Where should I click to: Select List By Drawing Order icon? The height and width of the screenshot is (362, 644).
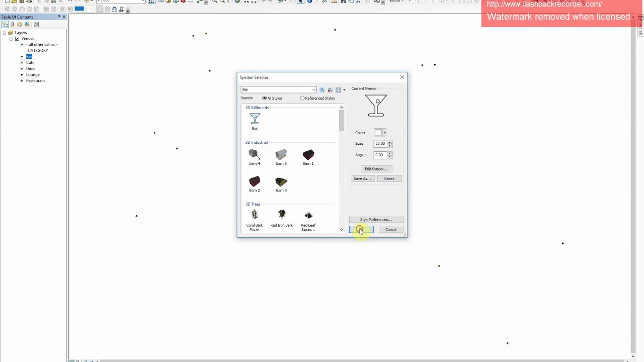5,24
